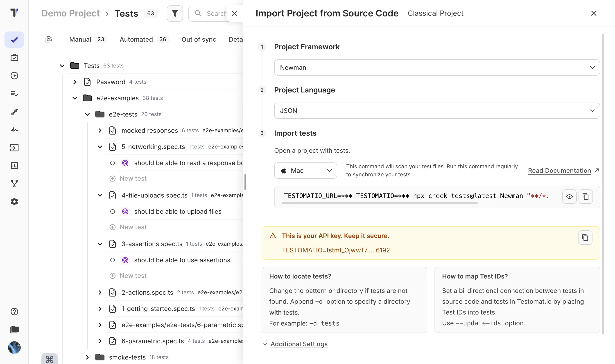
Task: Click the New test plus under 4-file-uploads
Action: 112,227
